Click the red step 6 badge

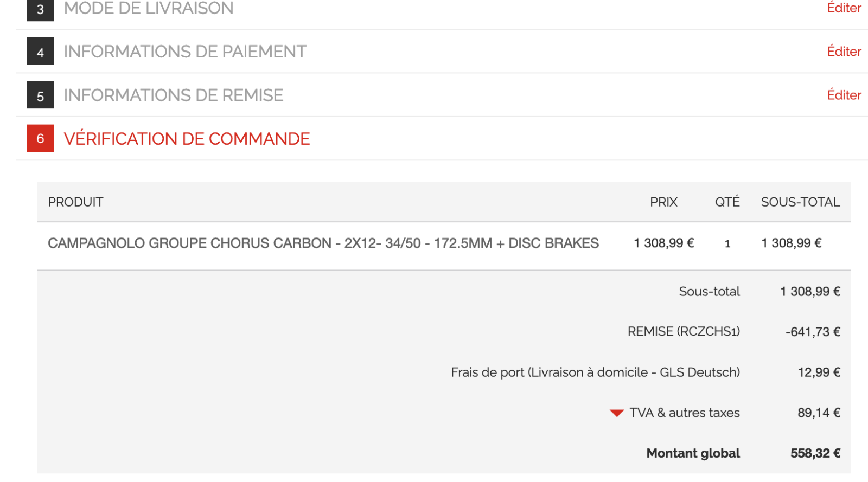40,138
